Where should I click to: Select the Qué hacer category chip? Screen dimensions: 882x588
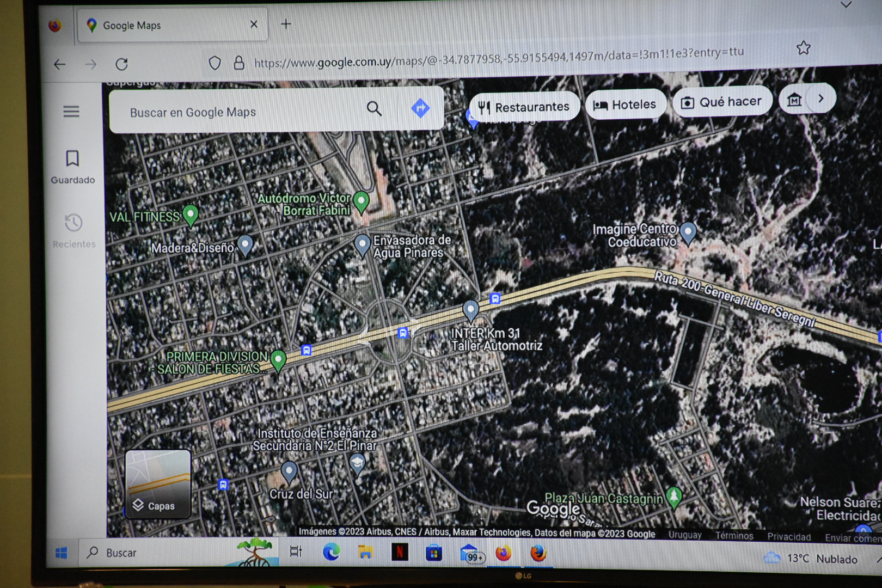[x=722, y=102]
